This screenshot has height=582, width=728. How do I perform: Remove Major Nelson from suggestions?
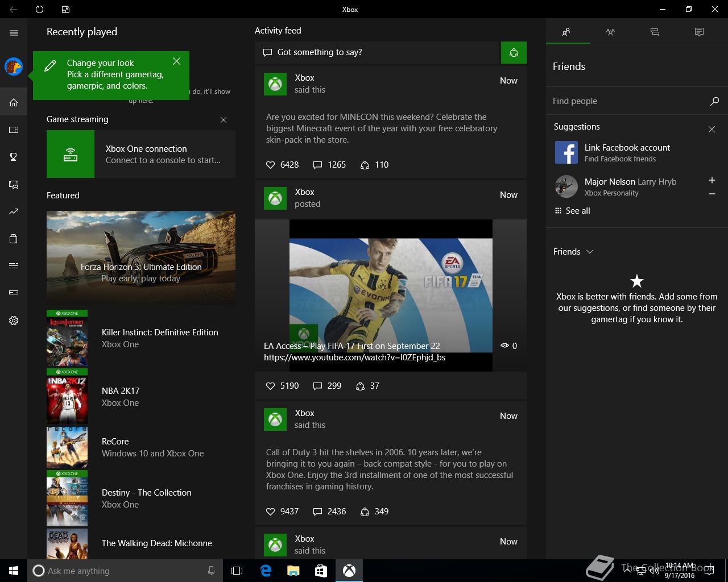coord(712,194)
